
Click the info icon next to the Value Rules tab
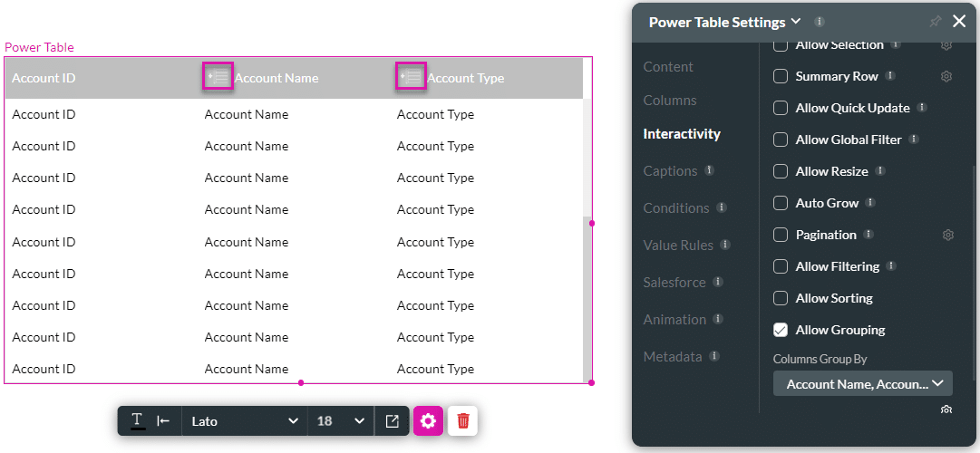725,244
